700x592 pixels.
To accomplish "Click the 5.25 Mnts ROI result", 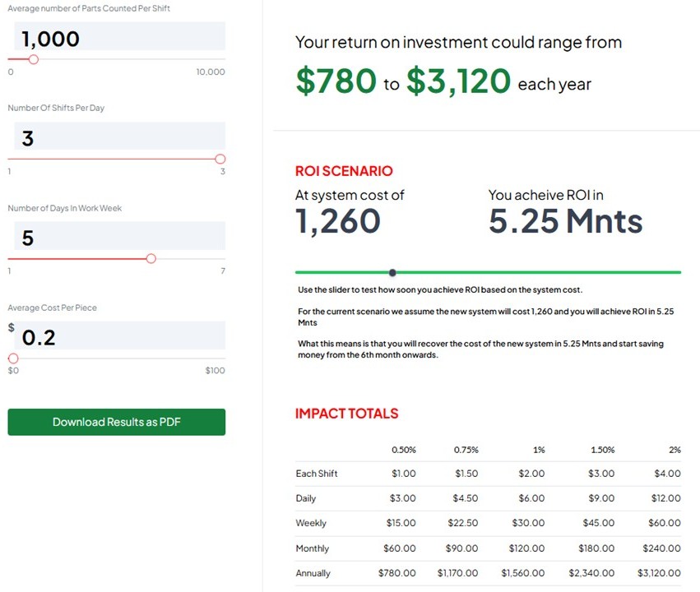I will (565, 221).
